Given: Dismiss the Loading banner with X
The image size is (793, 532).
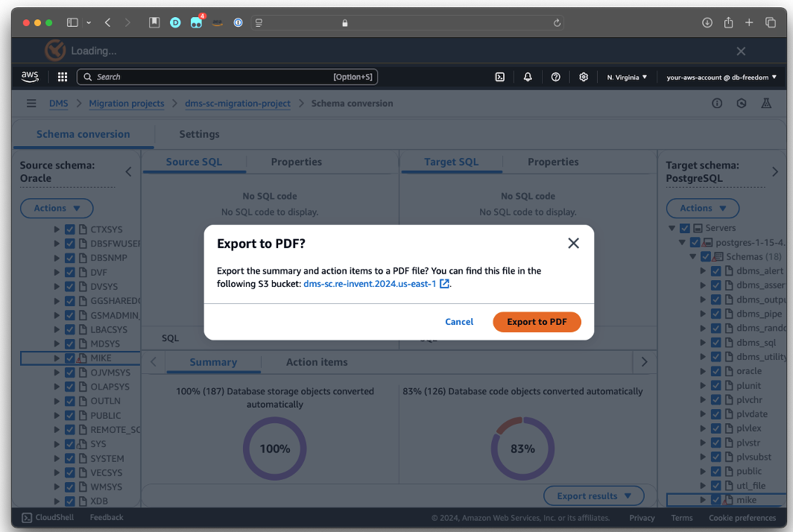Looking at the screenshot, I should (741, 51).
